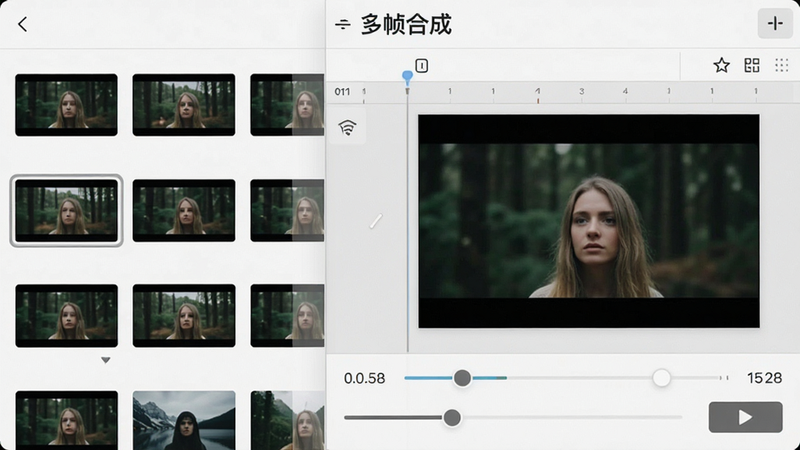The image size is (800, 450).
Task: Select middle thumbnail in third row
Action: click(184, 316)
